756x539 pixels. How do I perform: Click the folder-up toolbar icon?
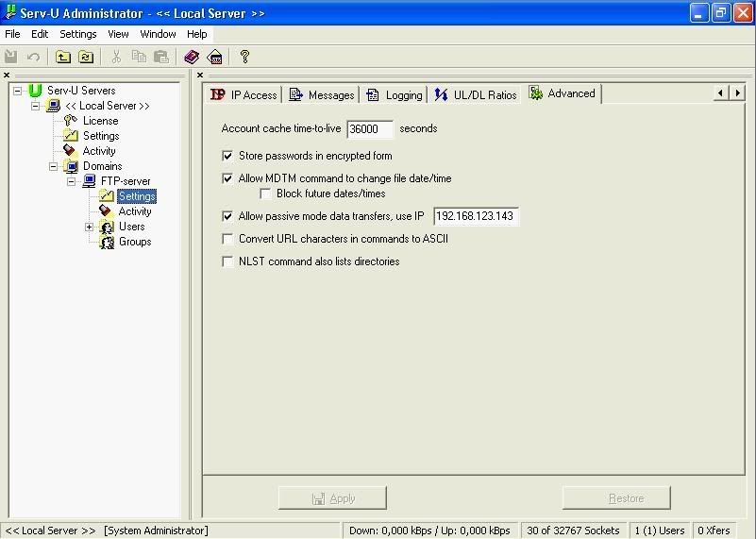click(63, 57)
